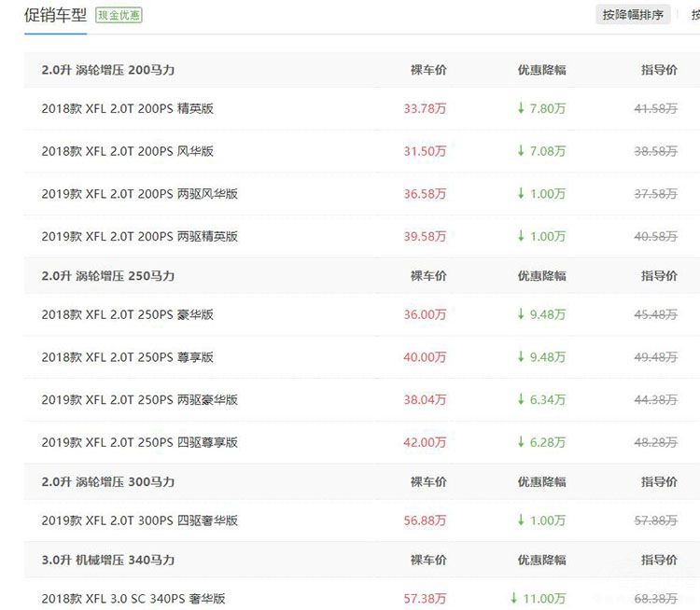Click the 45.48万 guide price

point(656,314)
